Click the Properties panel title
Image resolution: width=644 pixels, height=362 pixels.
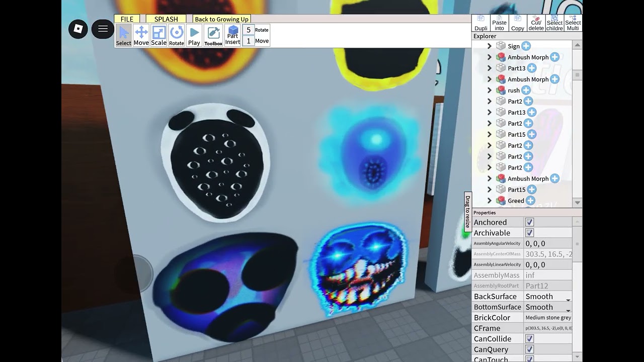[485, 213]
